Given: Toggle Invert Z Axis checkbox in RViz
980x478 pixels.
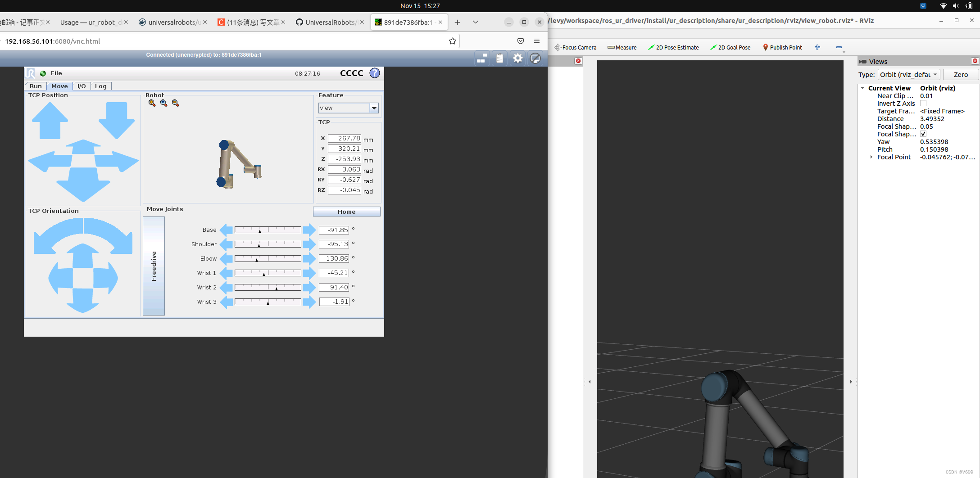Looking at the screenshot, I should tap(923, 104).
